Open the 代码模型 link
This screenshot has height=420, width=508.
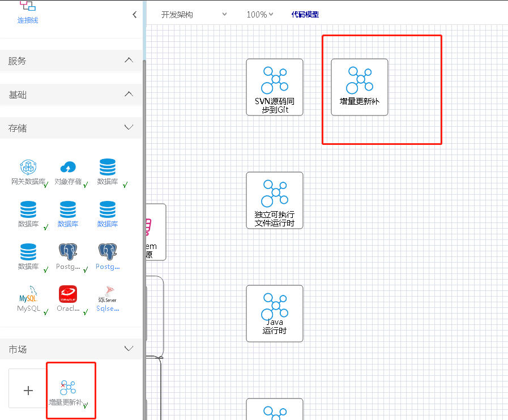305,15
